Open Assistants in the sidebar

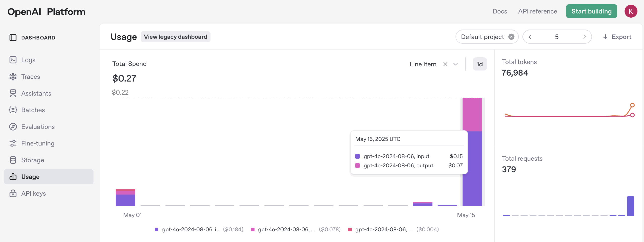point(49,93)
